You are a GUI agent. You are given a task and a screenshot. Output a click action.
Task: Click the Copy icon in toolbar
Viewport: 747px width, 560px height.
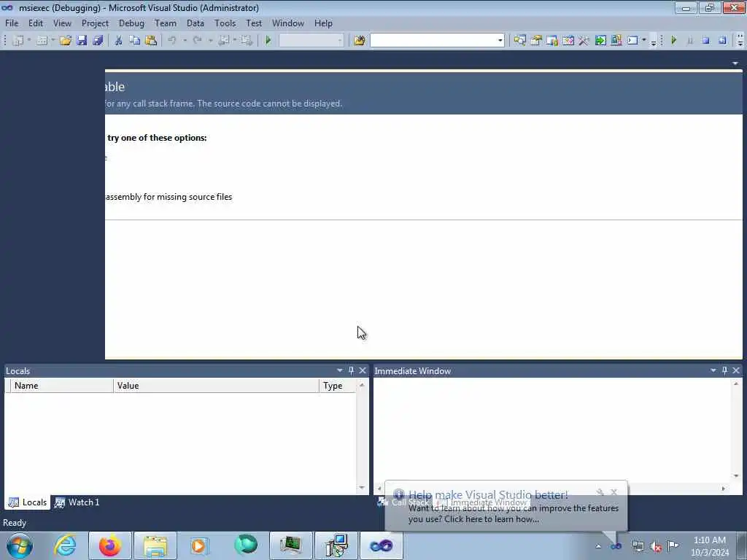tap(135, 41)
